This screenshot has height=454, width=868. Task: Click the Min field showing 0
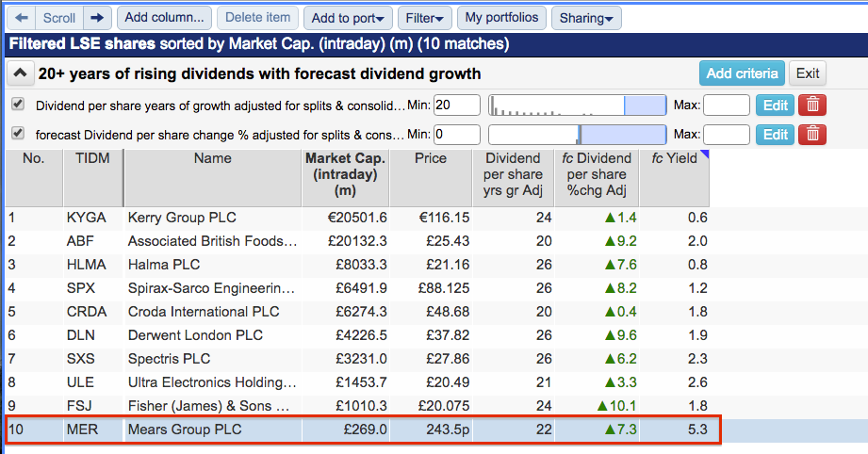(457, 135)
